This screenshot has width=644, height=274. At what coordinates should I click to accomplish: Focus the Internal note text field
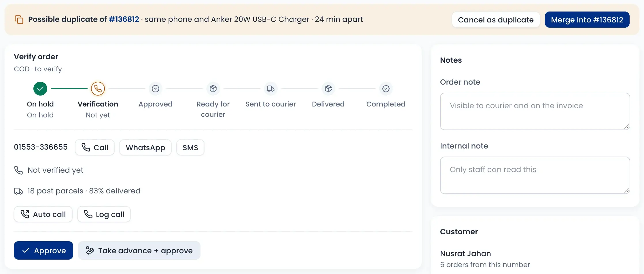click(x=535, y=175)
